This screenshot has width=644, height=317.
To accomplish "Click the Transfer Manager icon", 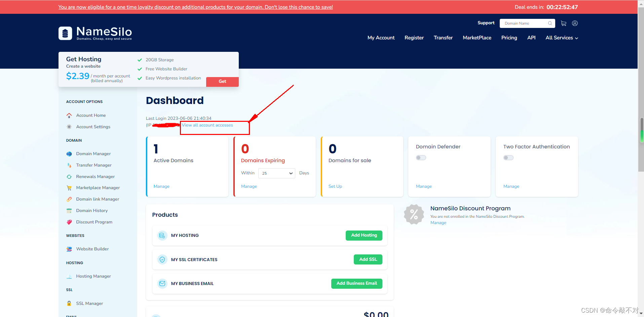I will (69, 165).
